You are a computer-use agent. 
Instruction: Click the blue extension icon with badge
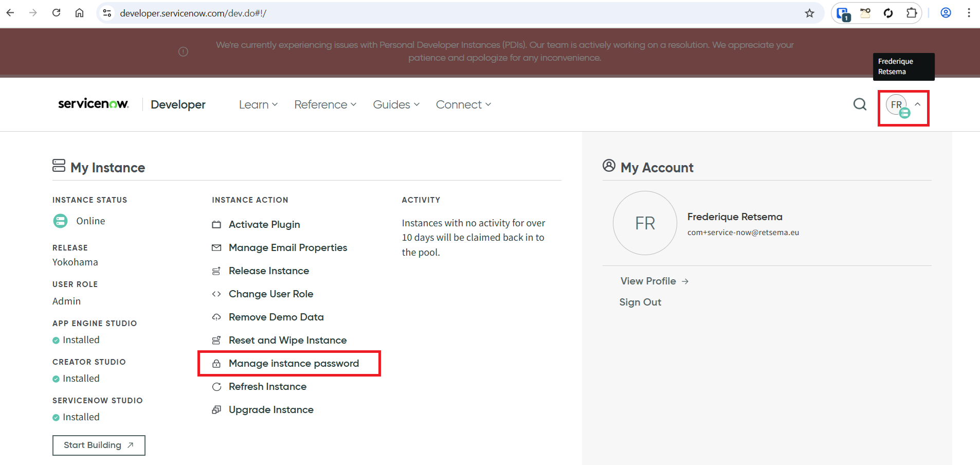tap(843, 13)
